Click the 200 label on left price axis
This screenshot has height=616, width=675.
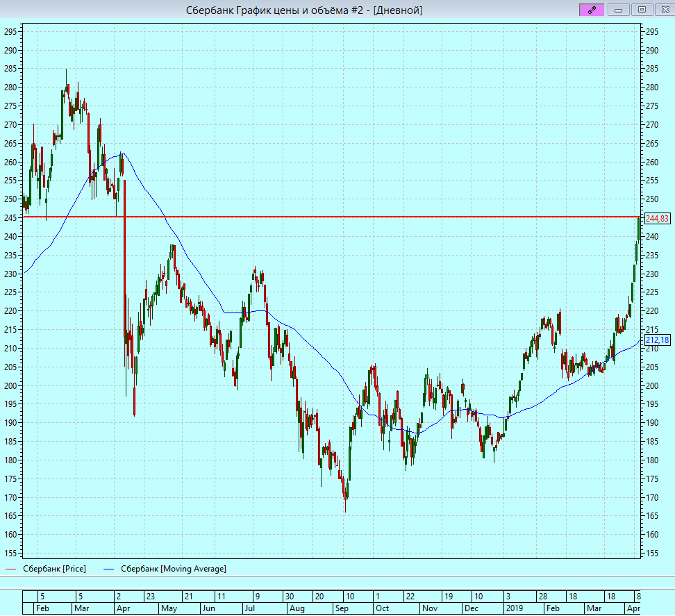10,385
